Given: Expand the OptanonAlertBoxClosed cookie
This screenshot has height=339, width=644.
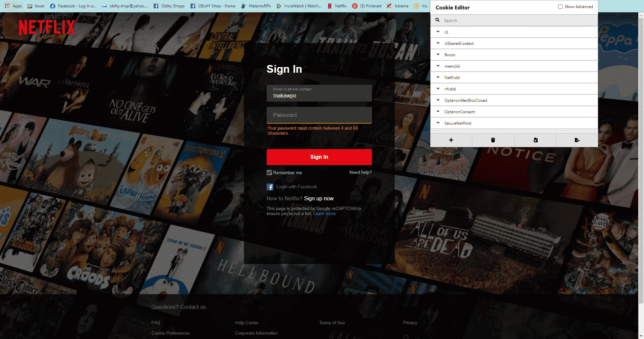Looking at the screenshot, I should [514, 100].
